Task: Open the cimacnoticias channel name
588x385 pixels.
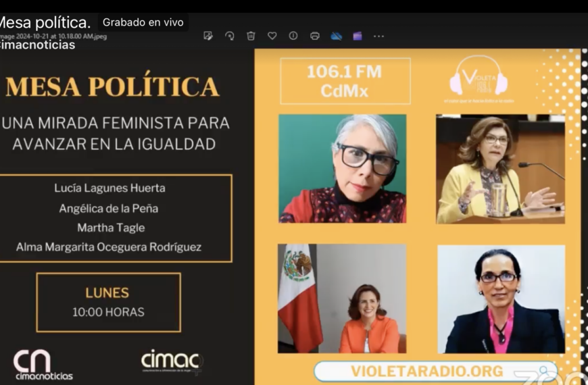Action: tap(37, 45)
